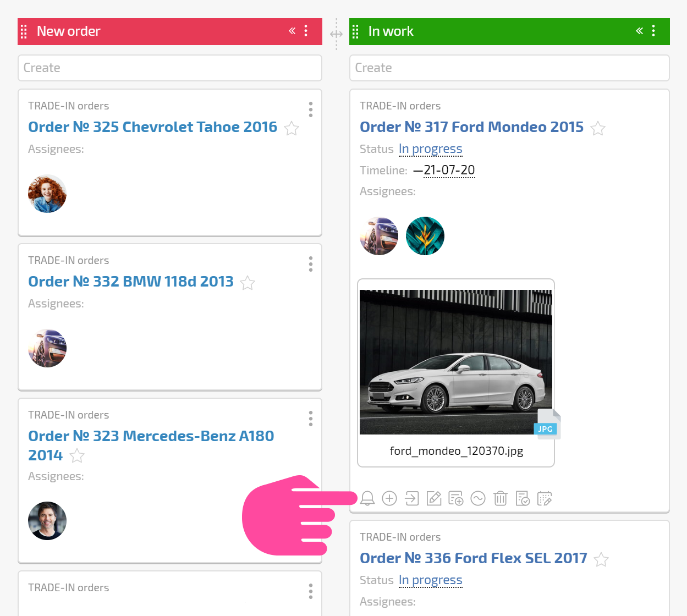Open Order № 325 Chevrolet Tahoe 2016

click(152, 127)
